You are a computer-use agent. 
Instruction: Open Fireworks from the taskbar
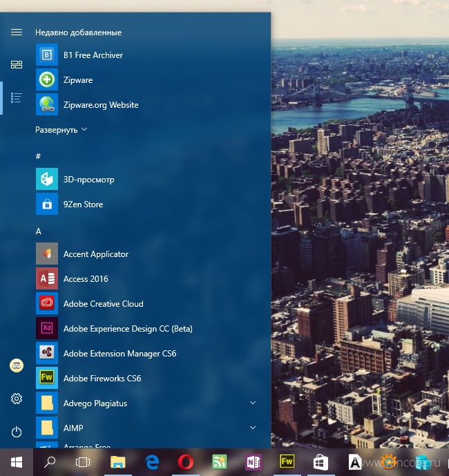(287, 461)
